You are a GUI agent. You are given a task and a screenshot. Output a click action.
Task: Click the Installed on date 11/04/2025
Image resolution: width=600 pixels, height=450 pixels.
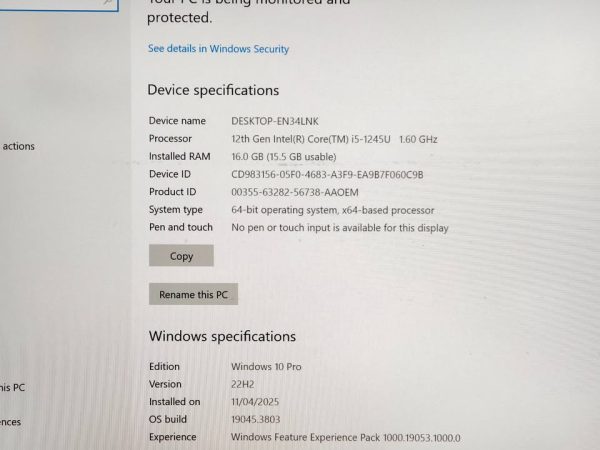(255, 402)
